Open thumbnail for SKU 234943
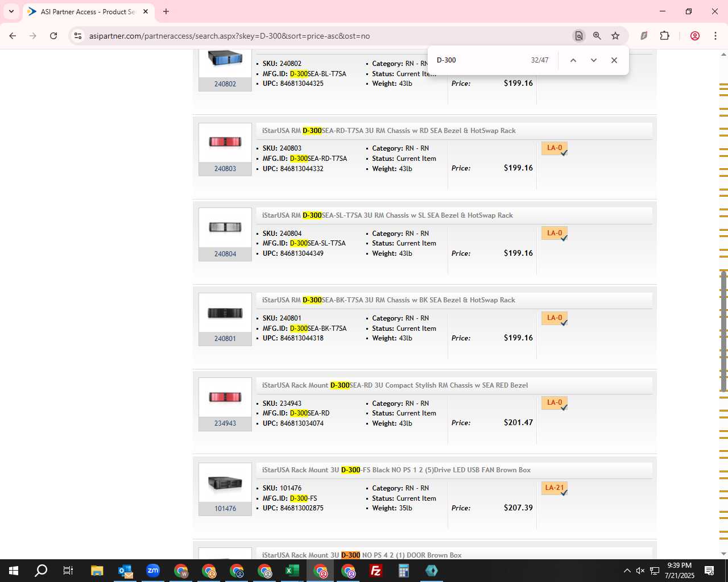 (225, 397)
